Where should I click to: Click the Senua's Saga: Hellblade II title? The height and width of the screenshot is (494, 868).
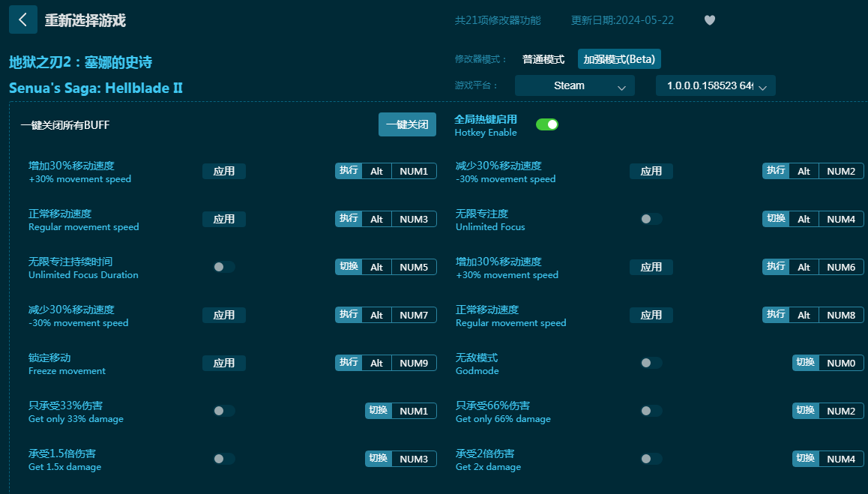tap(96, 88)
